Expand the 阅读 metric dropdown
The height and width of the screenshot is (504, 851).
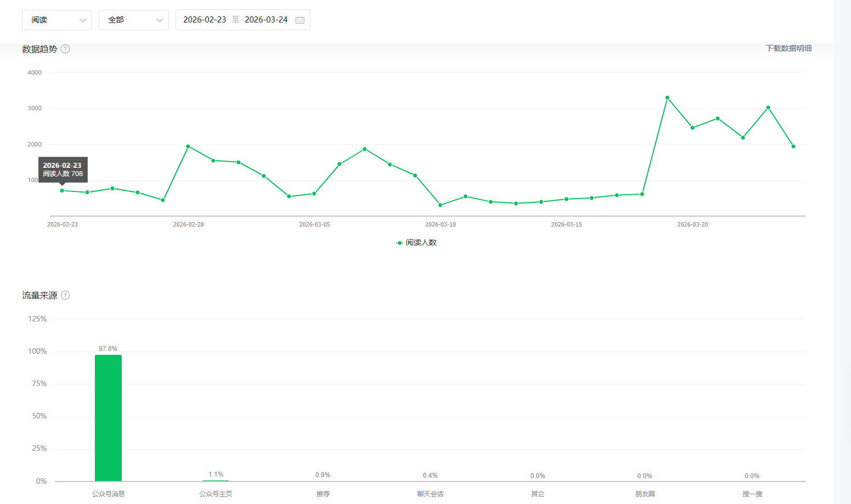57,20
